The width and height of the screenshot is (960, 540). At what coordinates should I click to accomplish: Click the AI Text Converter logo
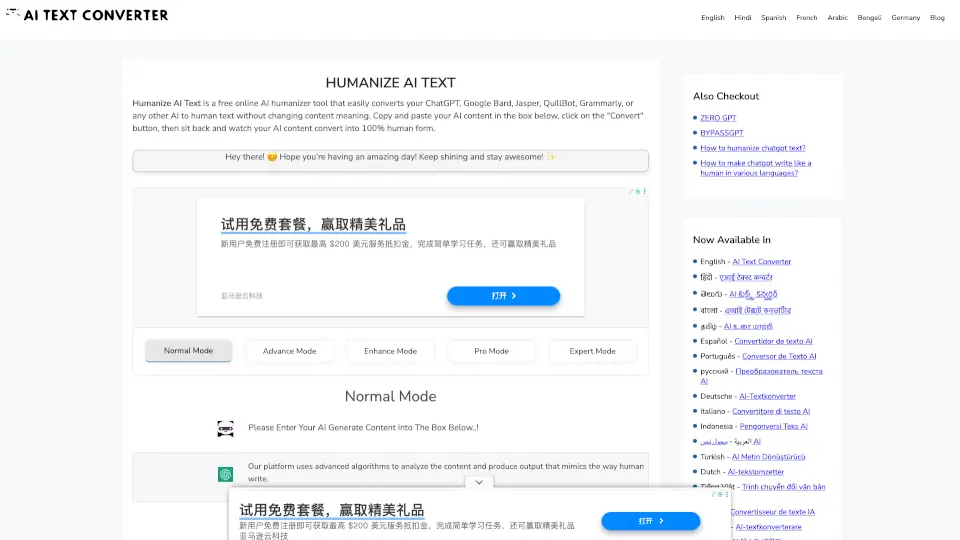click(86, 15)
